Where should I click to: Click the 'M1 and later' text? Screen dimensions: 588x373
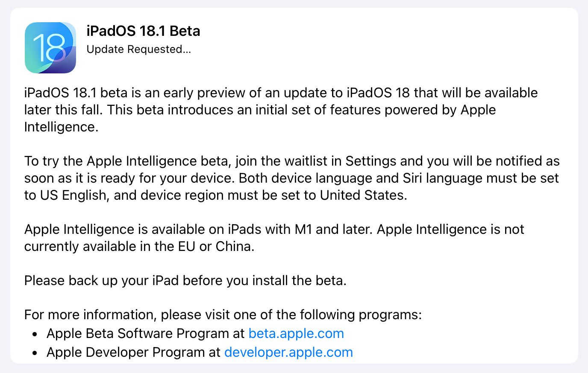[x=334, y=229]
